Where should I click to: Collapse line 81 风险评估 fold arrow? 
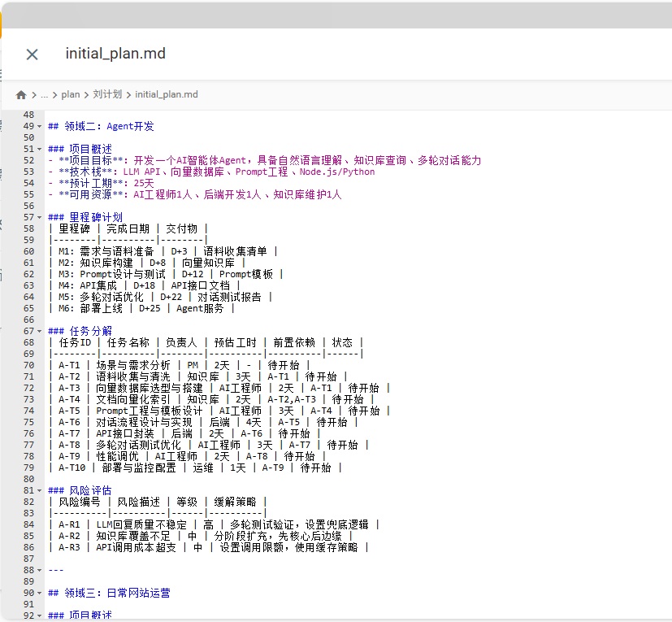click(x=40, y=491)
